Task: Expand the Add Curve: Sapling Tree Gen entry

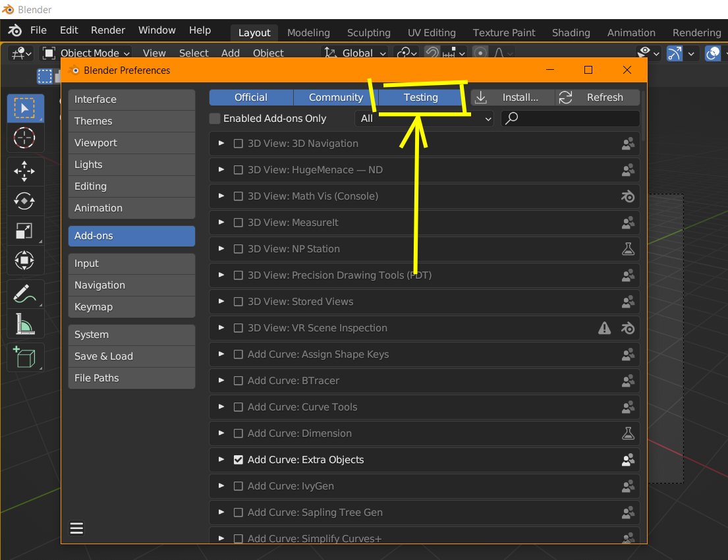Action: (221, 512)
